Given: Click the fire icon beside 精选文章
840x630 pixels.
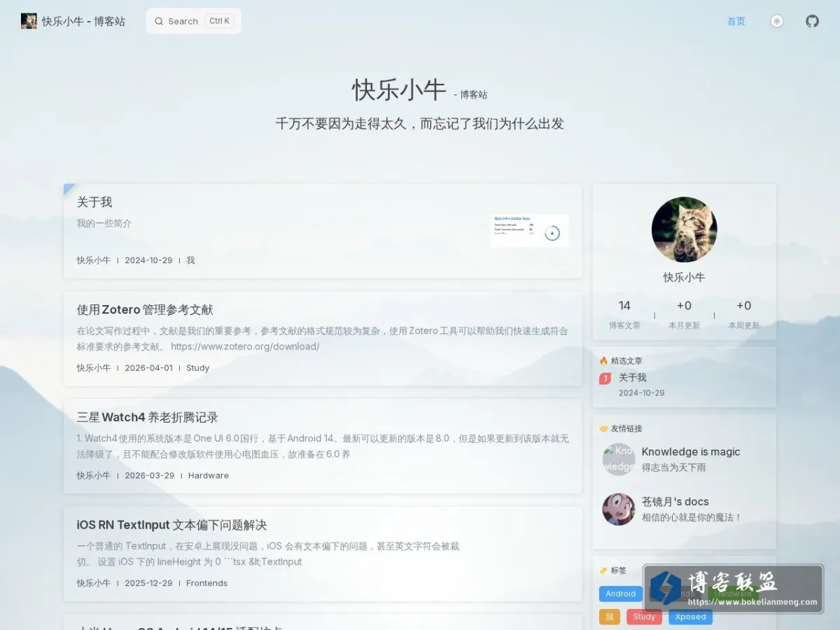Looking at the screenshot, I should pyautogui.click(x=603, y=361).
